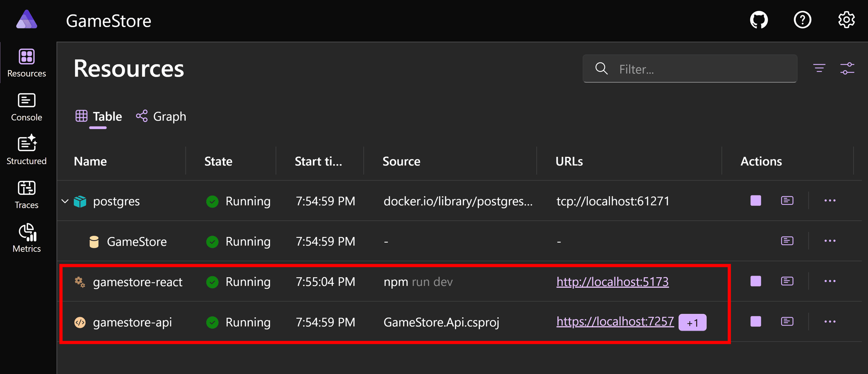Open Console logs in the sidebar
The image size is (868, 374).
point(27,107)
